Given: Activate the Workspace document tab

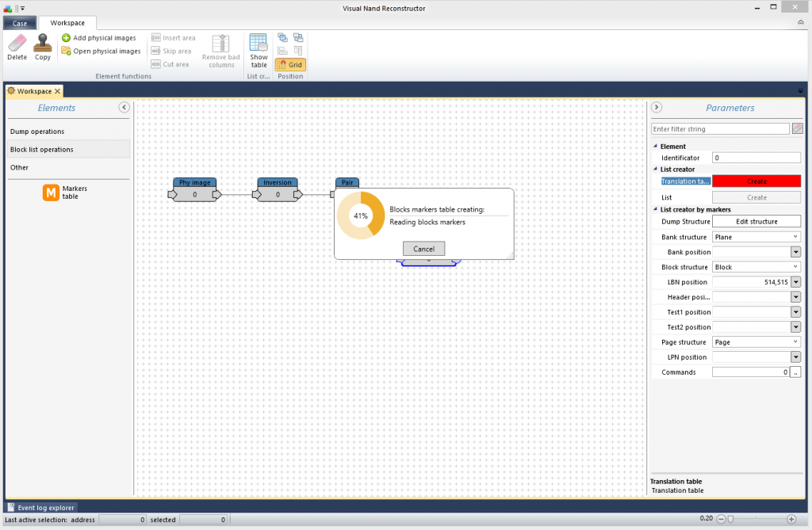Looking at the screenshot, I should tap(34, 91).
